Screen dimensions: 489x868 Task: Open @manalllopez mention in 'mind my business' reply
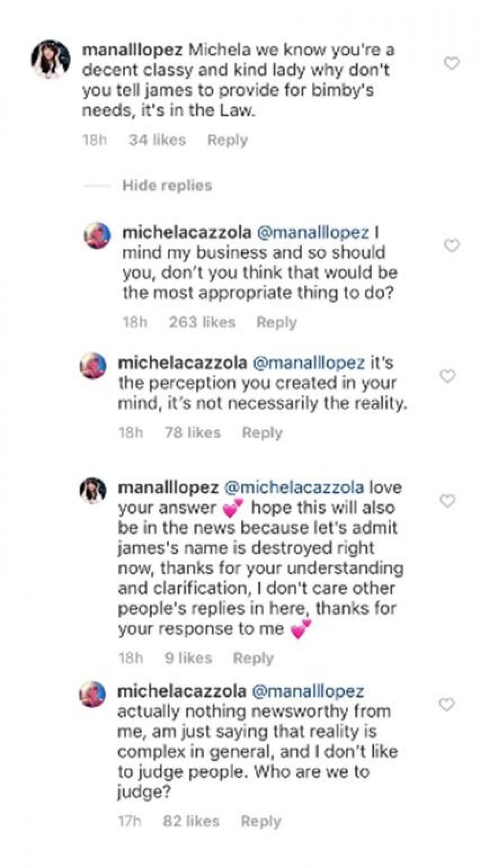[312, 232]
